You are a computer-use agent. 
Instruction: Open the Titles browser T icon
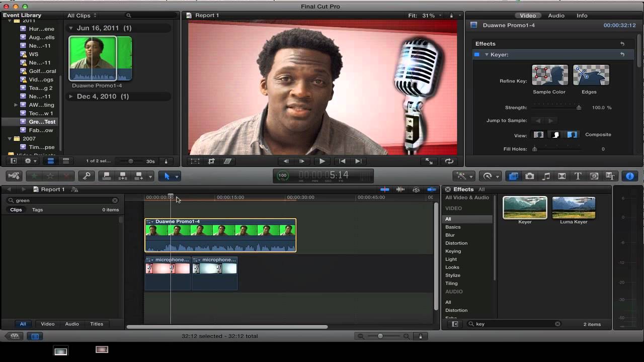pyautogui.click(x=578, y=176)
